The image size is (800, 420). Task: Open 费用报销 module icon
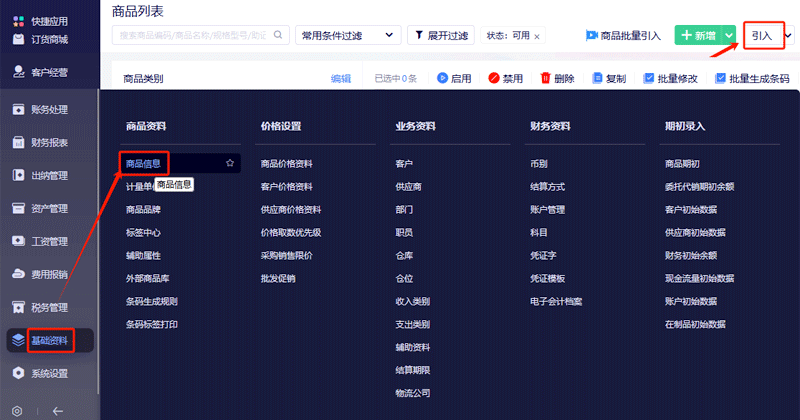pyautogui.click(x=18, y=274)
